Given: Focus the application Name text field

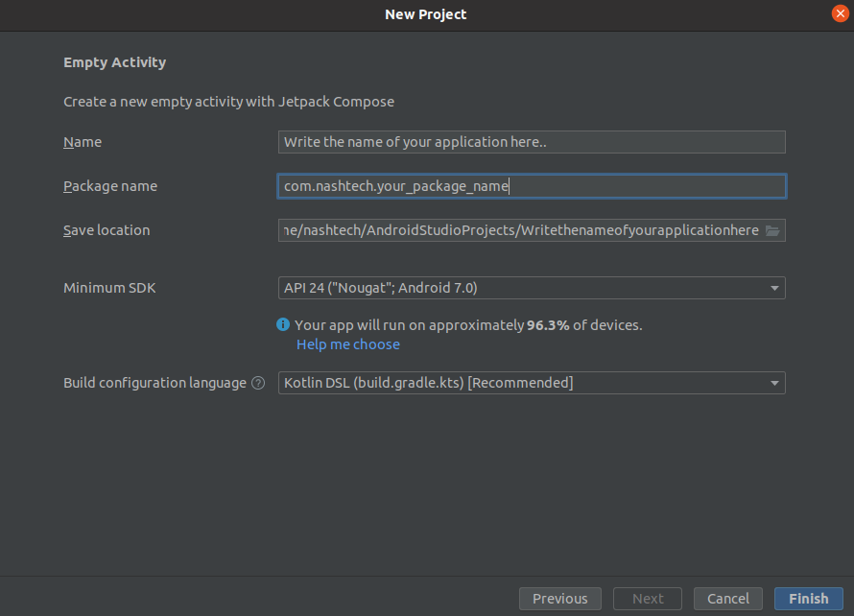Looking at the screenshot, I should pos(531,142).
